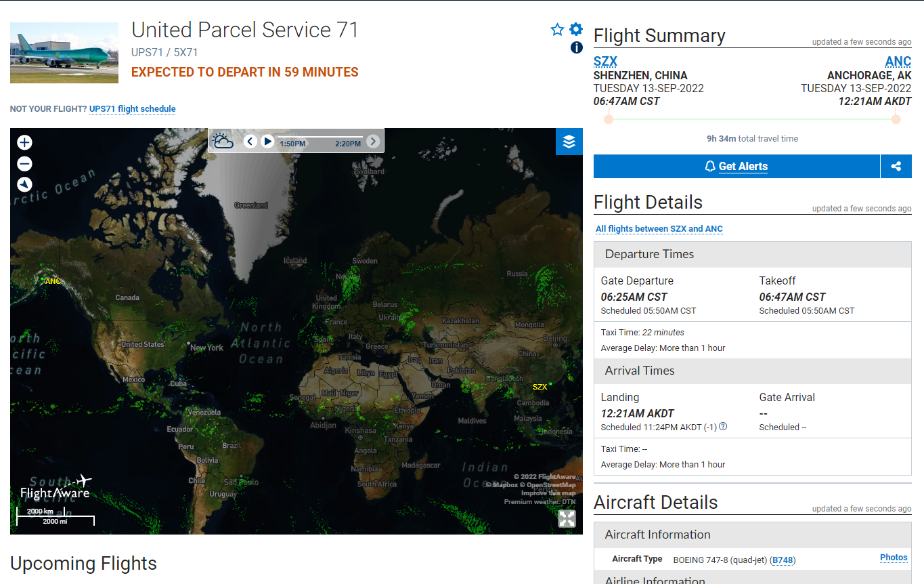Image resolution: width=924 pixels, height=584 pixels.
Task: Click the weather time slider track
Action: point(320,137)
